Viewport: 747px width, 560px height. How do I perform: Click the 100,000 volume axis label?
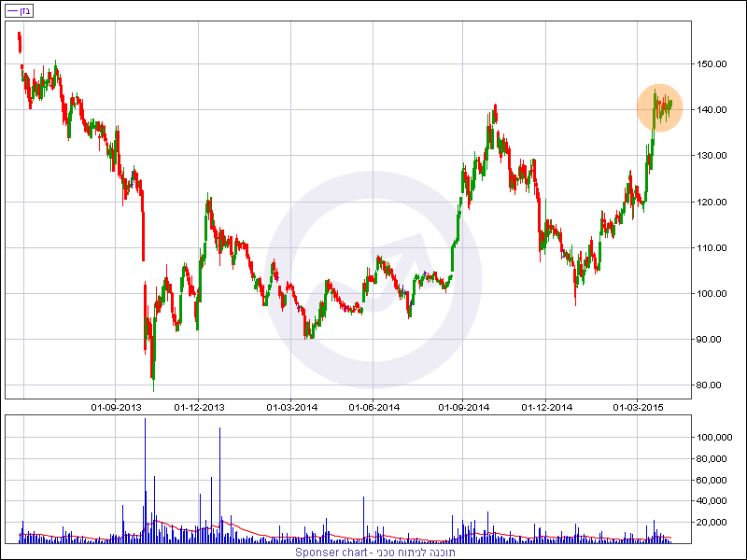point(715,438)
